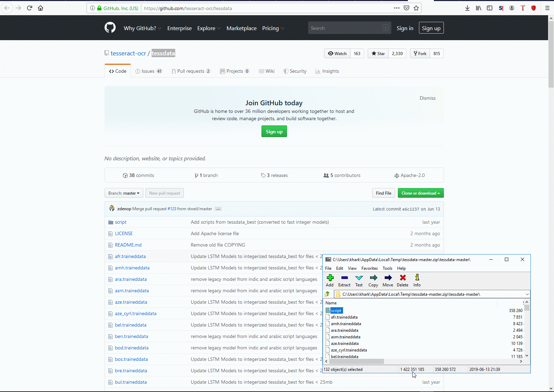Click the GitHub search field
Image resolution: width=554 pixels, height=392 pixels.
point(349,28)
